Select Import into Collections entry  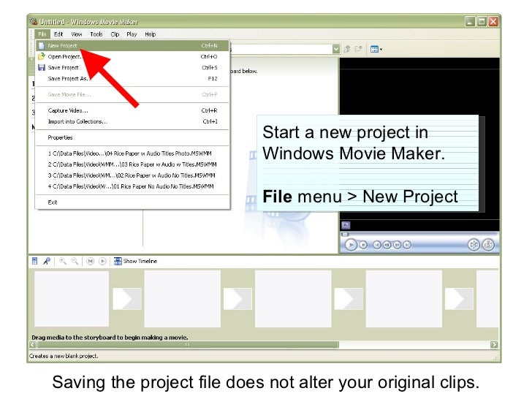point(133,121)
